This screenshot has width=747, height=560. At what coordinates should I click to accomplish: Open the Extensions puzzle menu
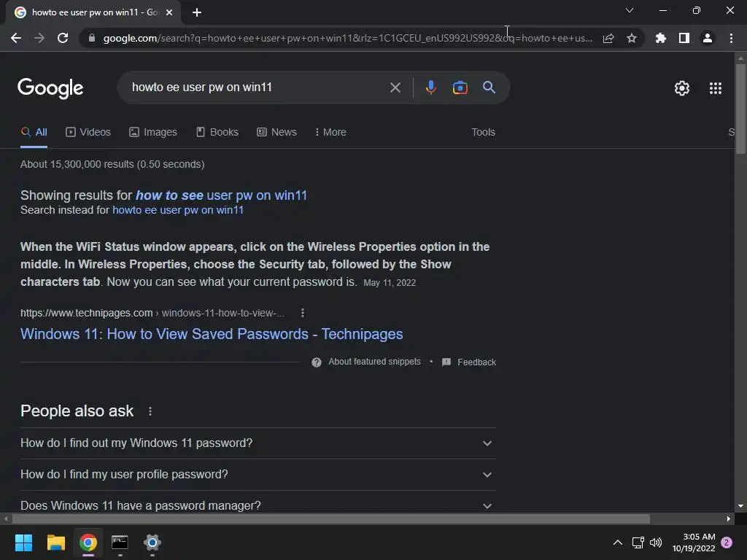pyautogui.click(x=661, y=38)
